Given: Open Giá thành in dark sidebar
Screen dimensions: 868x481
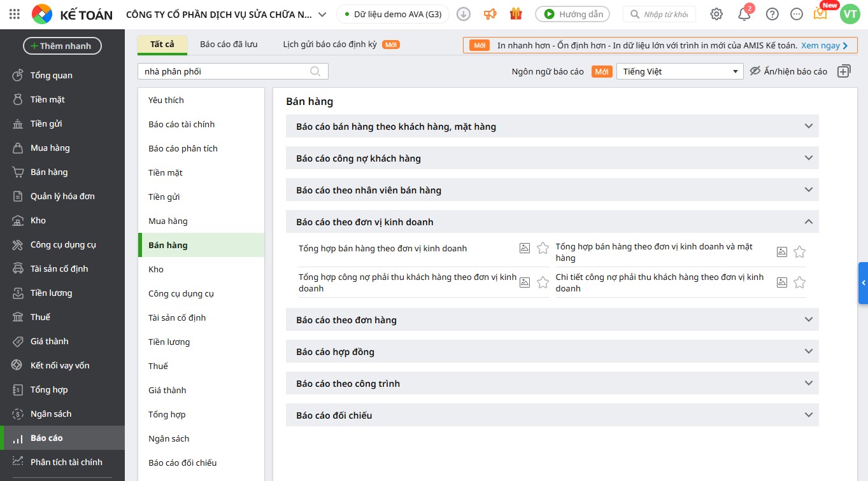Looking at the screenshot, I should (62, 341).
